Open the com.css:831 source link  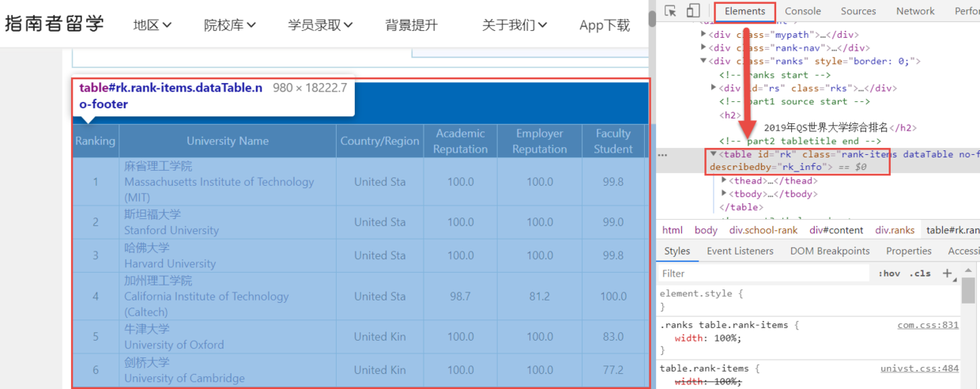[928, 325]
